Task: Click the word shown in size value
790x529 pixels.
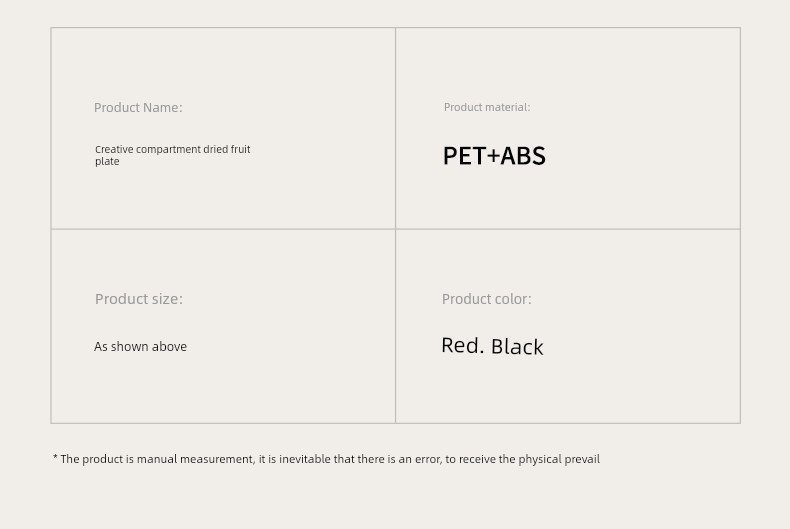Action: 129,347
